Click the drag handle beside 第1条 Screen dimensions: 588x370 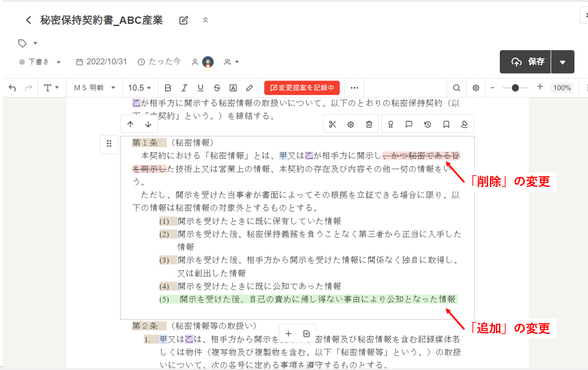click(109, 144)
